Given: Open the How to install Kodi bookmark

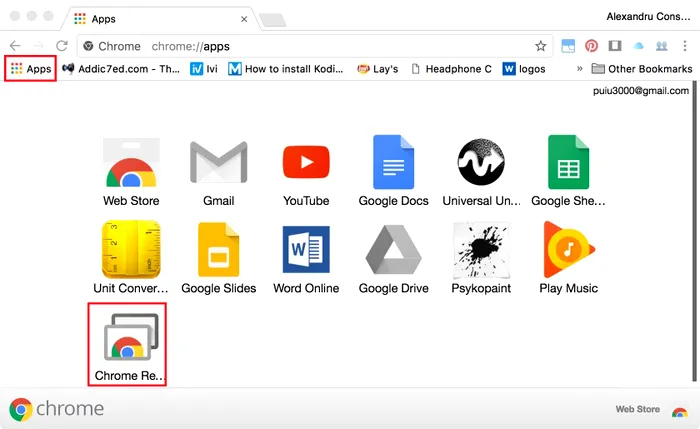Looking at the screenshot, I should coord(286,69).
